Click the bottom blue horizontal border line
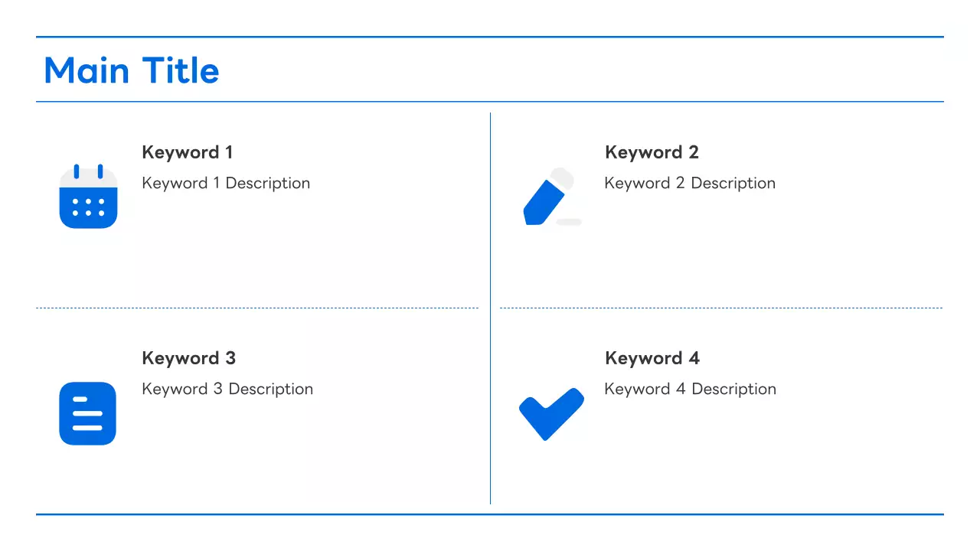 [490, 514]
